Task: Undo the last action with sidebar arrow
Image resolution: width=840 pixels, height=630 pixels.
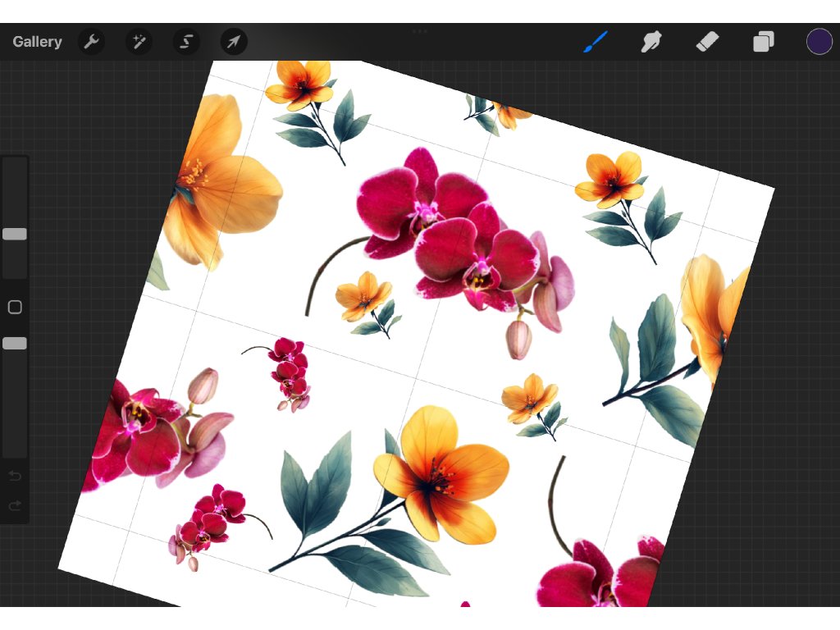Action: (15, 477)
